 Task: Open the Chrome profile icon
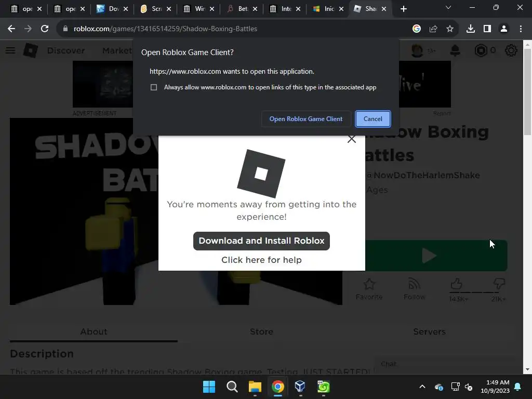click(504, 29)
